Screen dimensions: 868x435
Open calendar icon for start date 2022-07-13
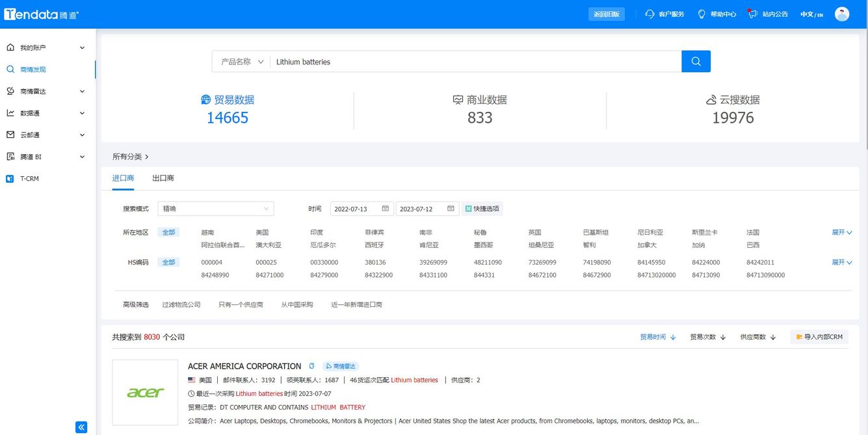[385, 209]
